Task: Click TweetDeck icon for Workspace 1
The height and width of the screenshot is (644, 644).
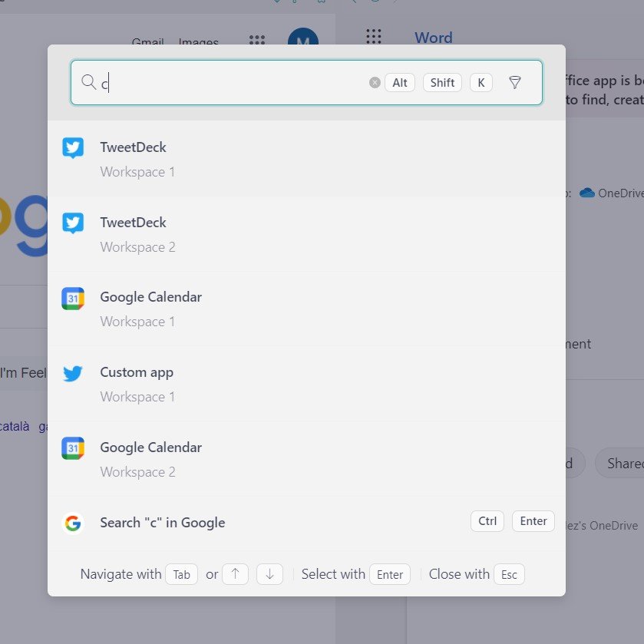Action: coord(73,148)
